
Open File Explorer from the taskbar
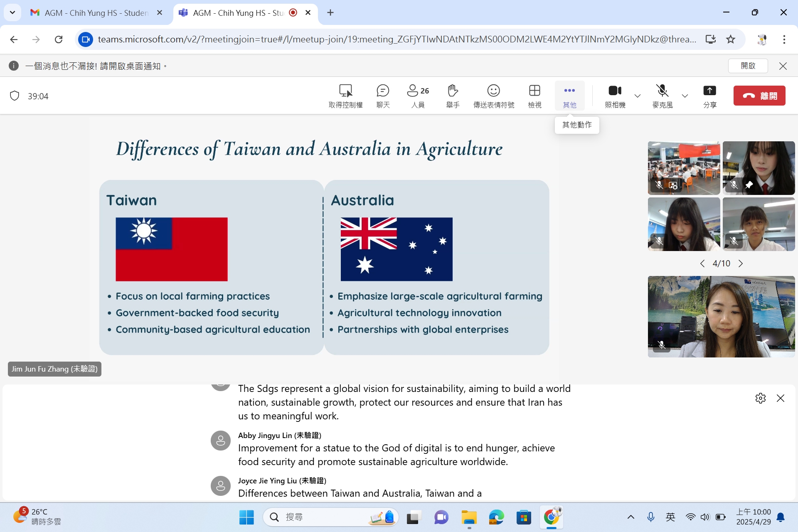click(469, 517)
